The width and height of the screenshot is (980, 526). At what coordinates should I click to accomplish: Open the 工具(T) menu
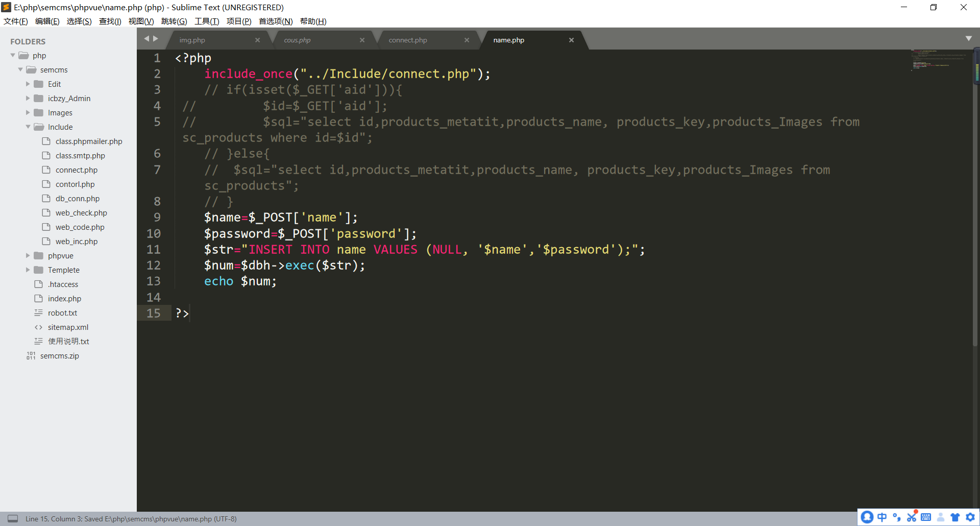[207, 21]
